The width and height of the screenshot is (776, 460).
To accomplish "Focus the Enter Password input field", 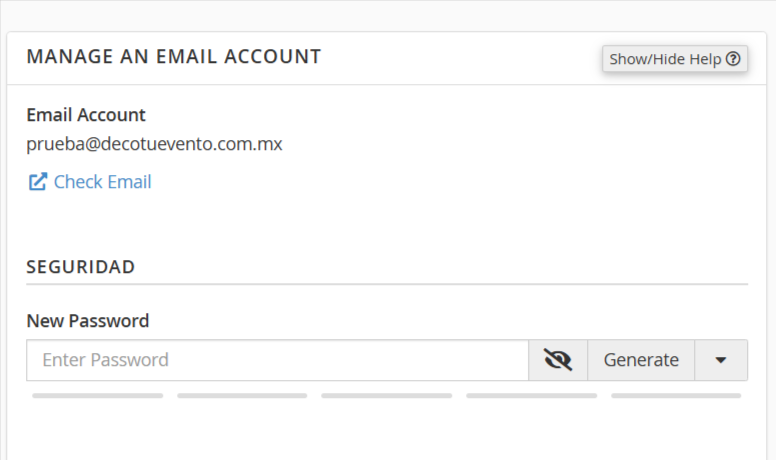I will point(277,360).
